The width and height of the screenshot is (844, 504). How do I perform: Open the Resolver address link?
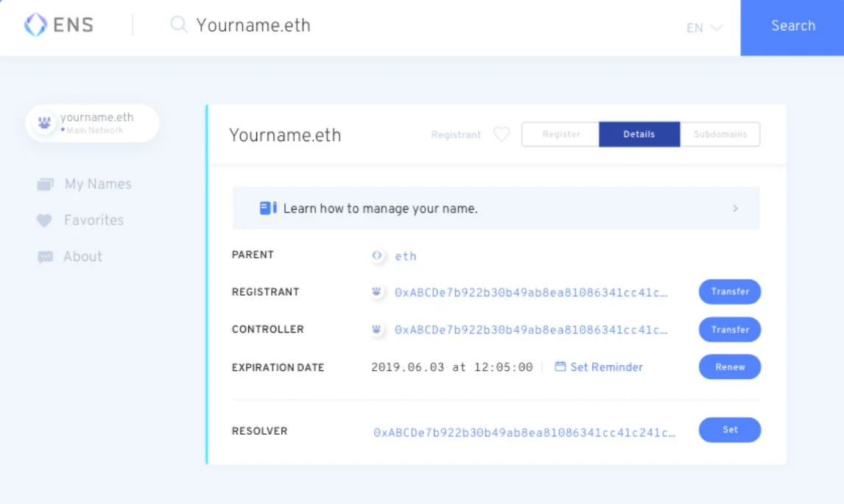[x=524, y=433]
